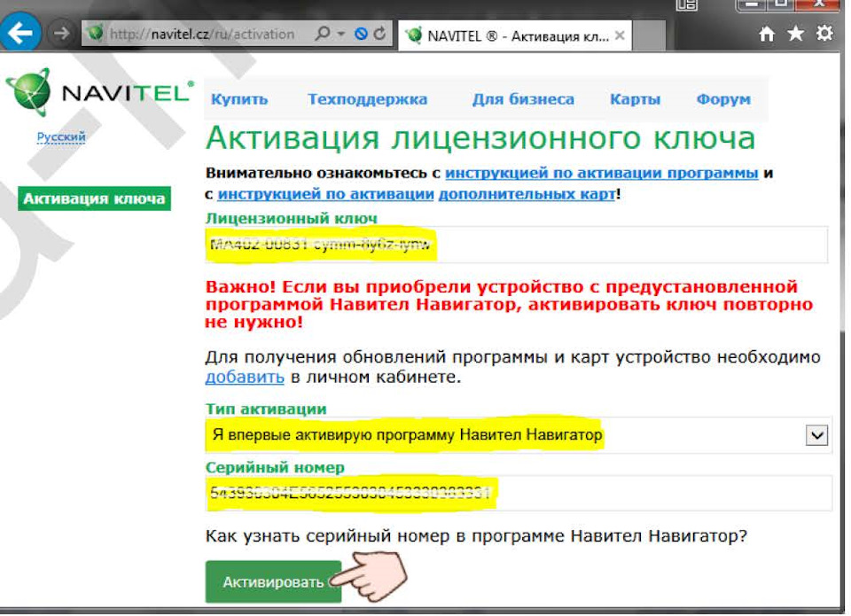851x616 pixels.
Task: Select the Активация ключа sidebar item
Action: point(95,199)
